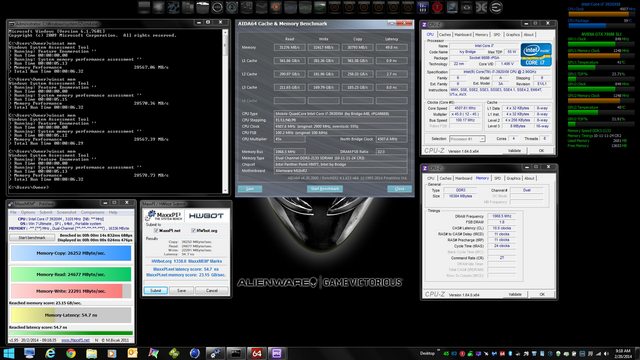Click the L1 Cache Latency field in AIDA64
The image size is (640, 360).
(391, 61)
